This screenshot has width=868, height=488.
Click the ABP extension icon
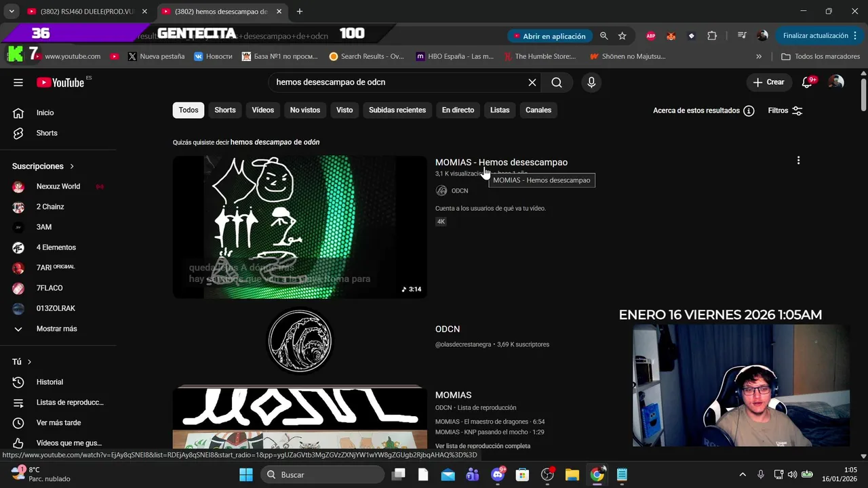651,36
